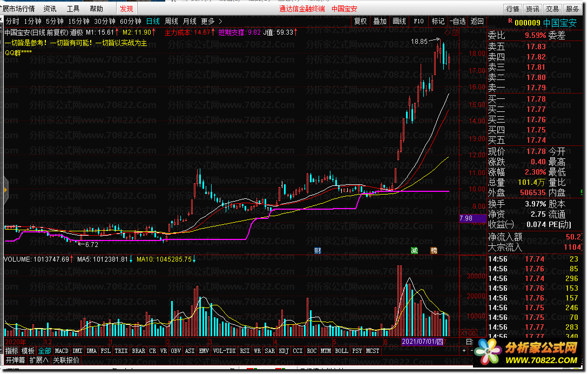
Task: Switch indicator to WR
Action: 257,351
